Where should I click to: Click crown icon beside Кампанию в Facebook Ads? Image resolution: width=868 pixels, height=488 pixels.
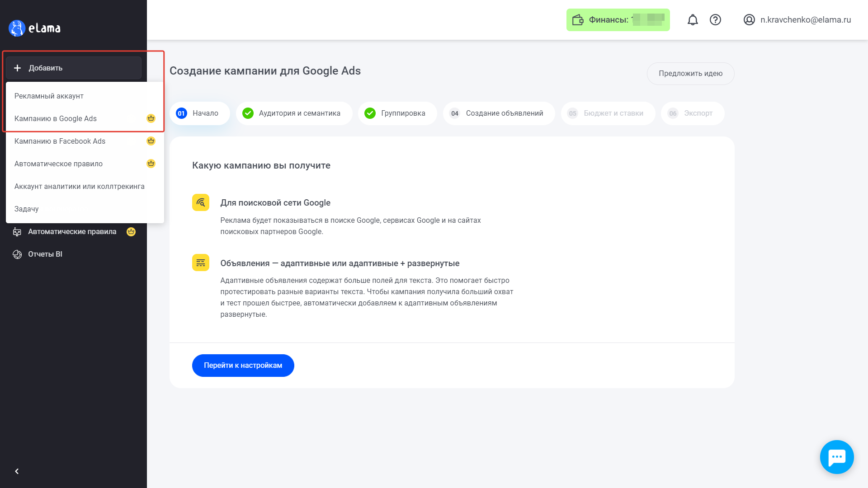151,141
